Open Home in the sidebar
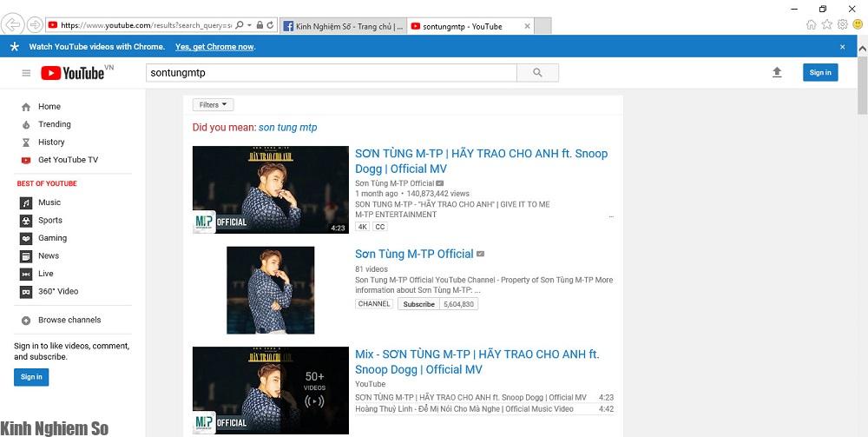The width and height of the screenshot is (868, 437). (x=49, y=107)
